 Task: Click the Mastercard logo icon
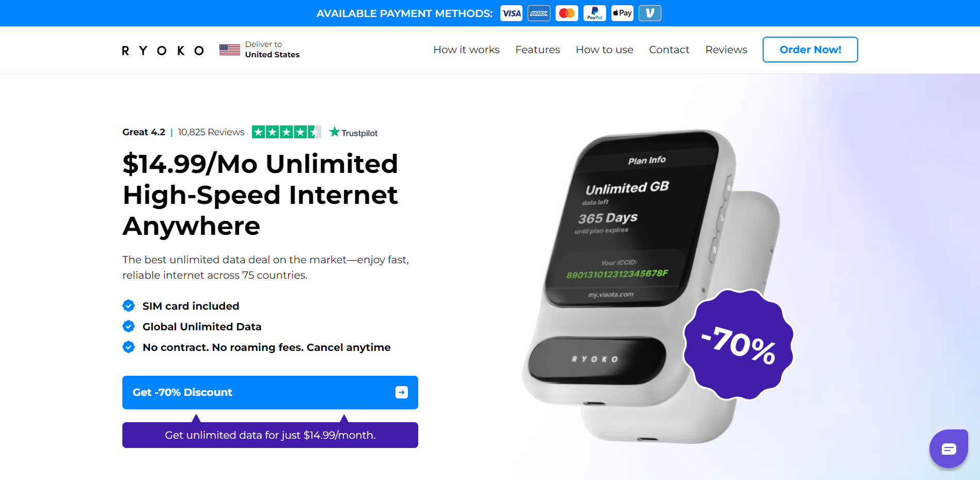(567, 13)
